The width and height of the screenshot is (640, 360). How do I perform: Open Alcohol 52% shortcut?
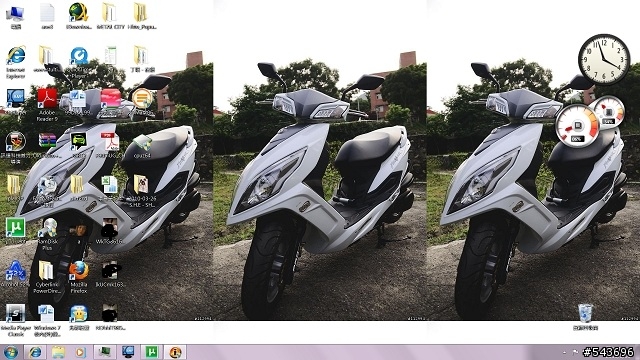point(15,271)
